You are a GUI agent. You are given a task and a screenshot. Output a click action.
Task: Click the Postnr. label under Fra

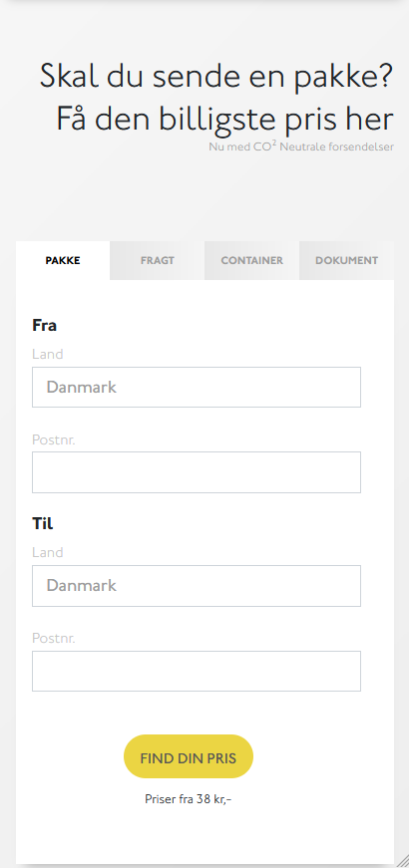[54, 440]
